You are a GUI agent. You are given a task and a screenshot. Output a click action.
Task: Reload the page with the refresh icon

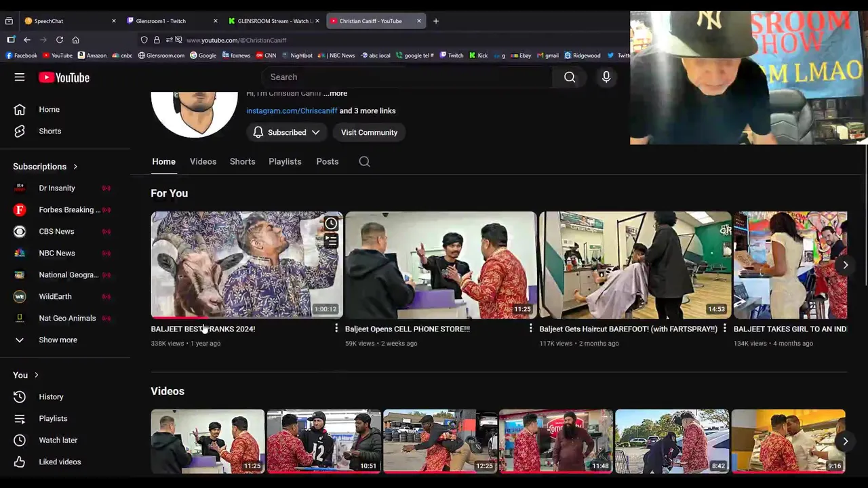[x=60, y=40]
